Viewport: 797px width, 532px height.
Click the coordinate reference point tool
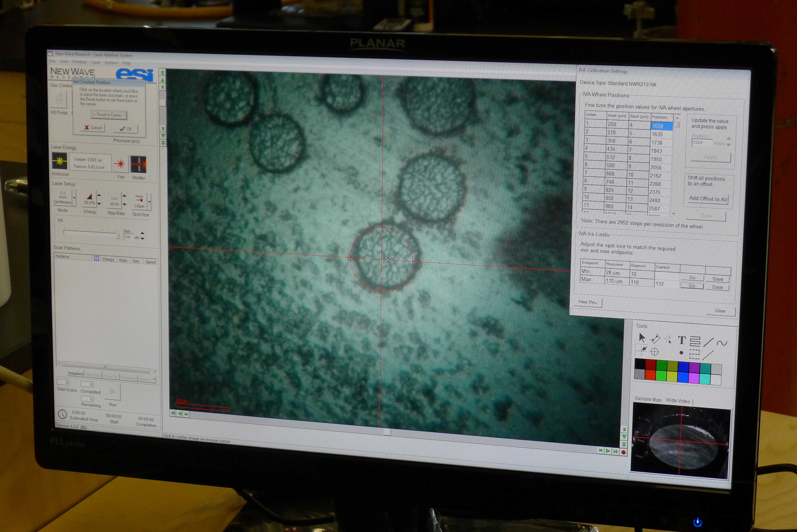668,339
